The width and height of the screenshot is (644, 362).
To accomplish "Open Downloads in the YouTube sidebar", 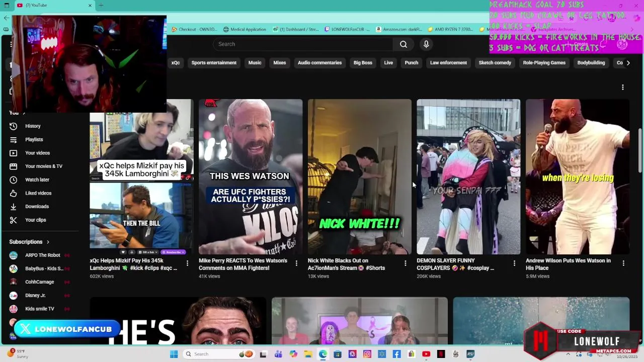I will pos(37,207).
